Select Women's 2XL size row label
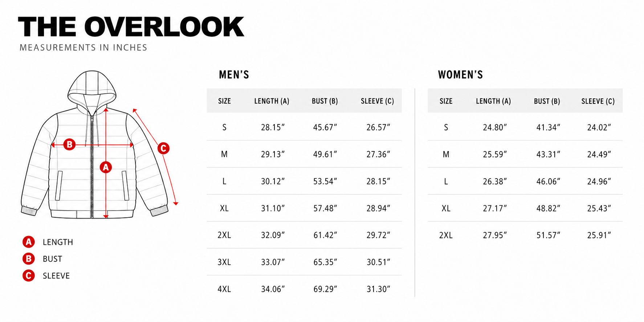644x322 pixels. coord(446,235)
